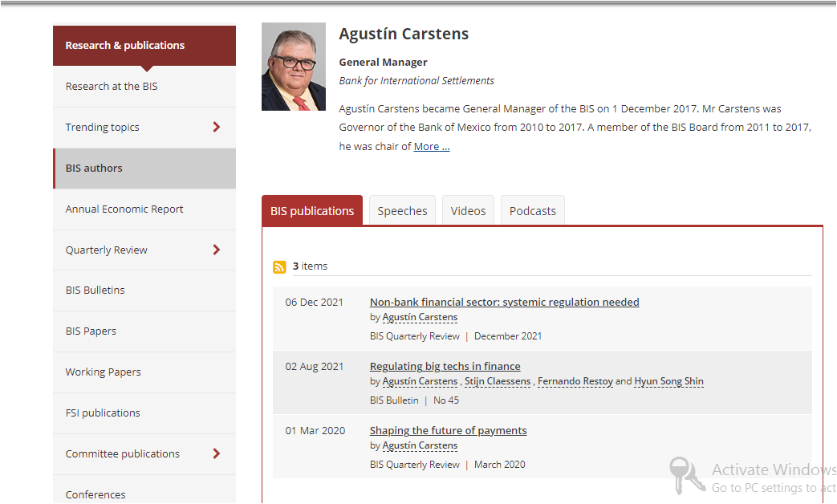Go to BIS Bulletins sidebar item

(x=144, y=291)
